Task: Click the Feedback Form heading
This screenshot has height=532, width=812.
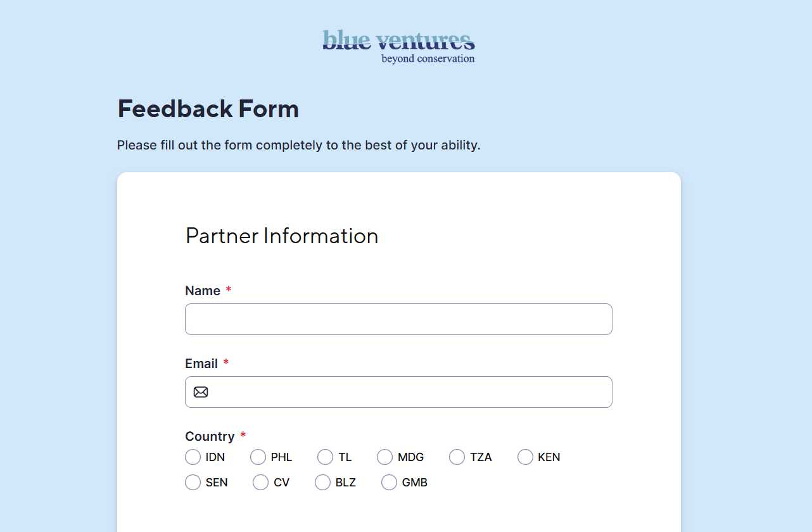Action: (208, 109)
